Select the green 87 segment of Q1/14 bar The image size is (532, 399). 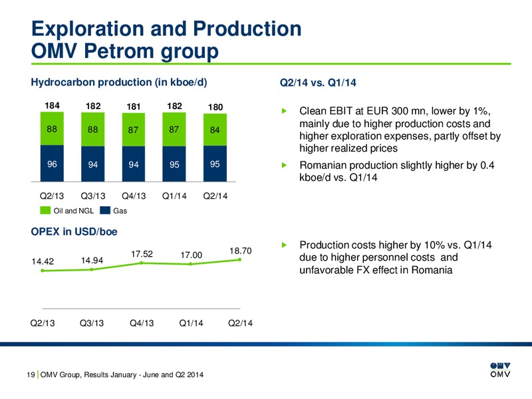(174, 129)
